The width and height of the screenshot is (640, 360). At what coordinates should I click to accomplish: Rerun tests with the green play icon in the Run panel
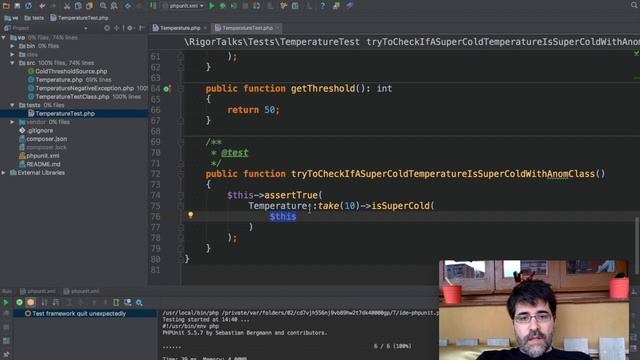click(x=6, y=302)
